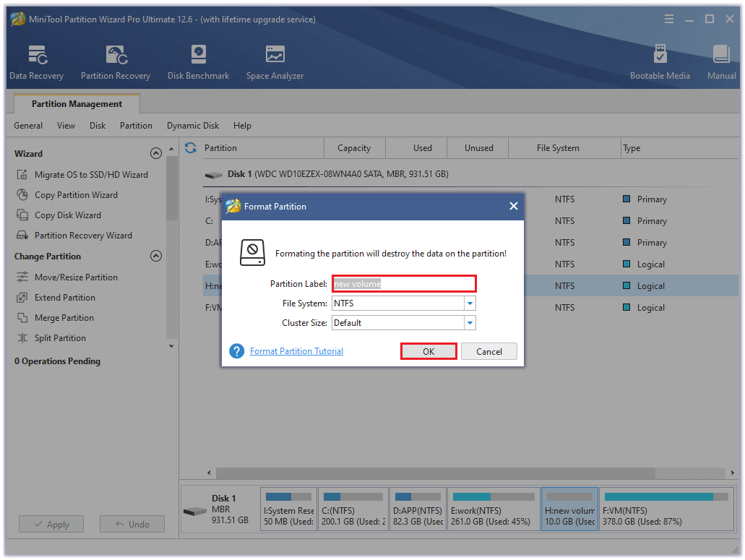Click the help icon in Format Partition dialog

pyautogui.click(x=236, y=351)
